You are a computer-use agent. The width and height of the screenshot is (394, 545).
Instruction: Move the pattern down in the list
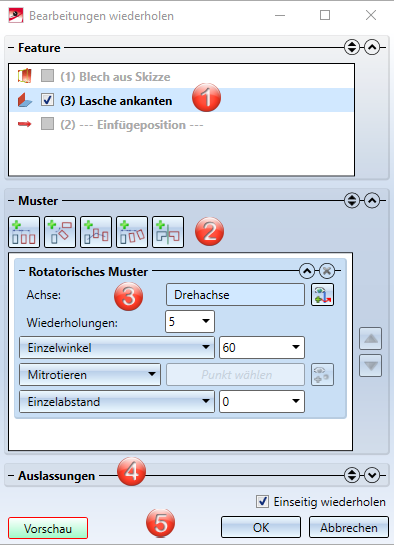point(371,365)
